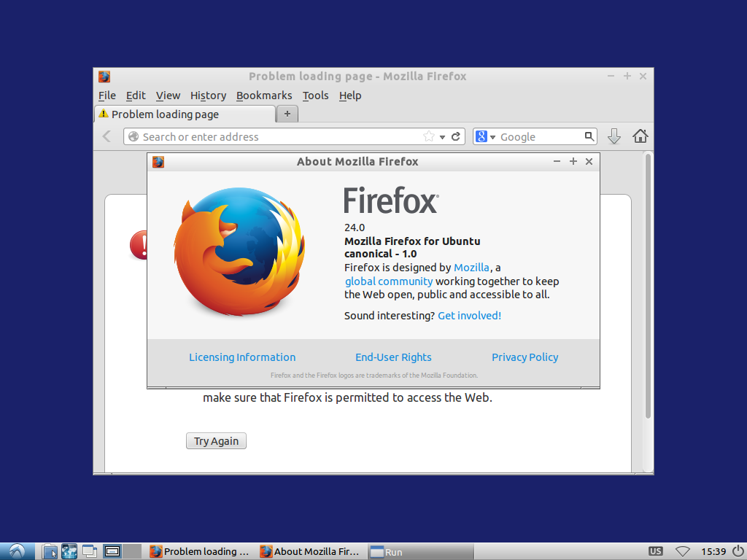The image size is (747, 560).
Task: Open Licensing Information link
Action: [x=242, y=357]
